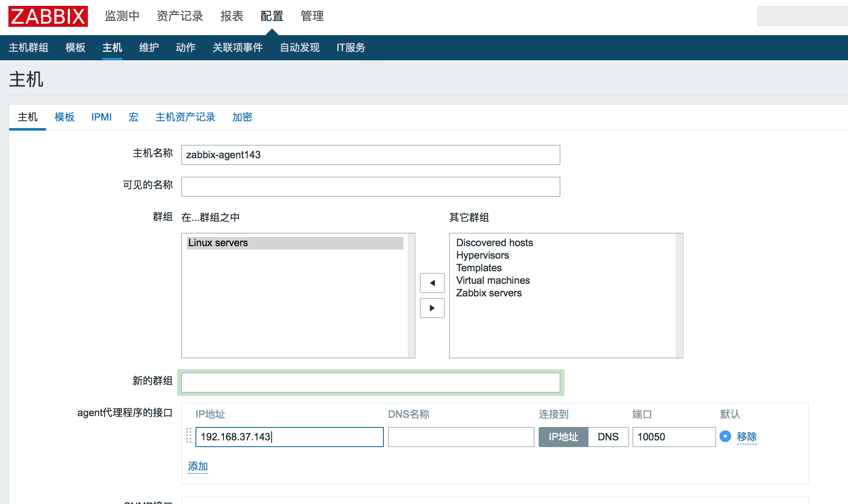
Task: Click the ZABBIX logo
Action: click(x=48, y=17)
